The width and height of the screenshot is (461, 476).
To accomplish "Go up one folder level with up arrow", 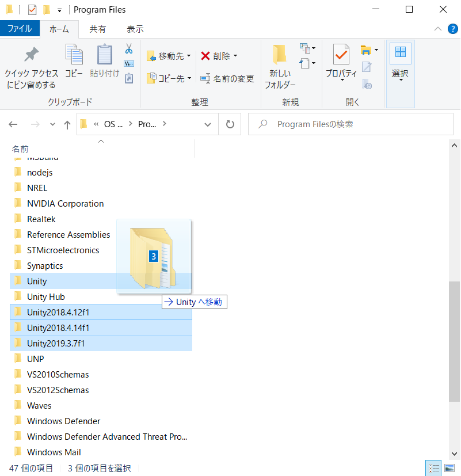I will (x=67, y=124).
